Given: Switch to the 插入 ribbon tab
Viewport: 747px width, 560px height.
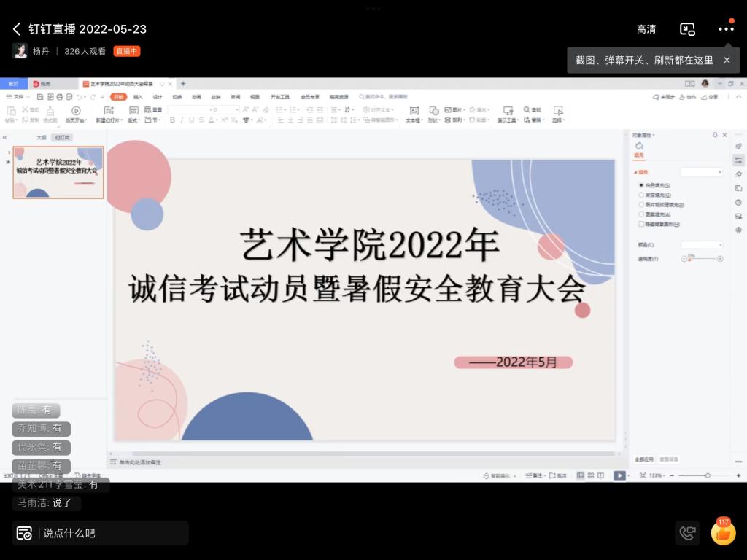Looking at the screenshot, I should point(138,96).
